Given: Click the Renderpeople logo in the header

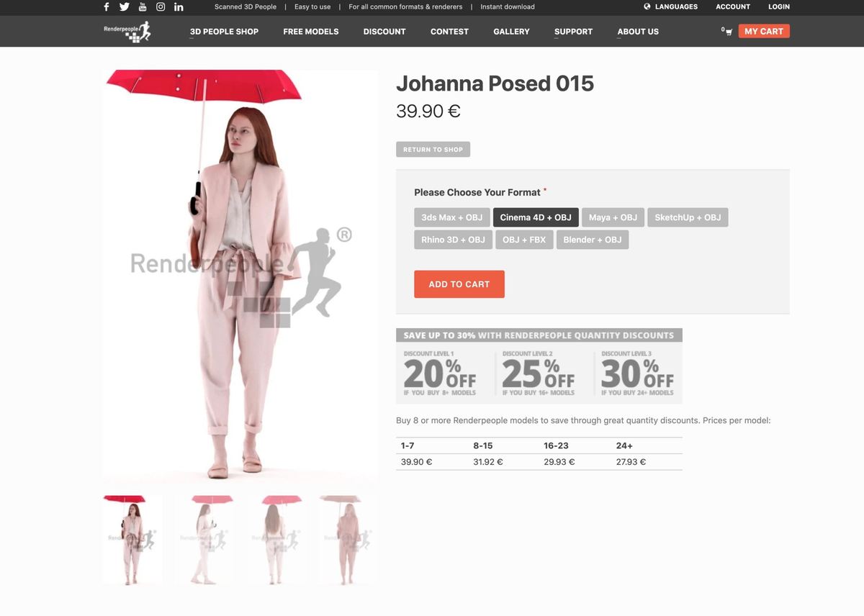Looking at the screenshot, I should [127, 31].
